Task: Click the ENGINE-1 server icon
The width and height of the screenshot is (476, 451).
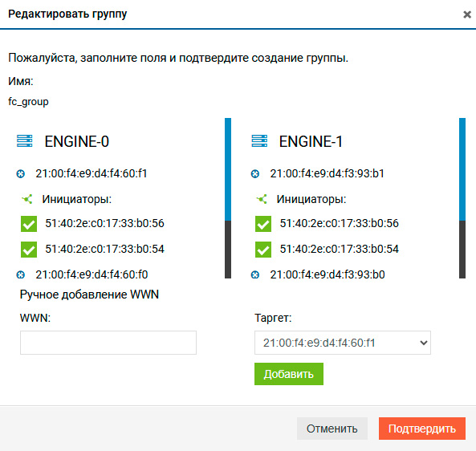Action: coord(259,141)
